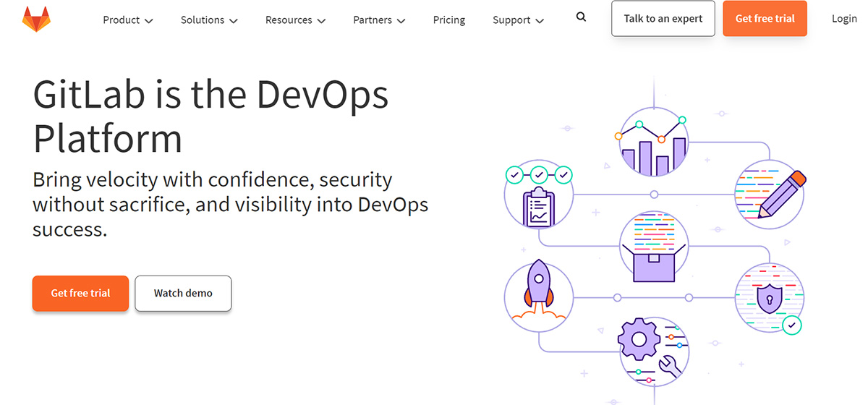868x405 pixels.
Task: Open the Product menu
Action: click(128, 20)
